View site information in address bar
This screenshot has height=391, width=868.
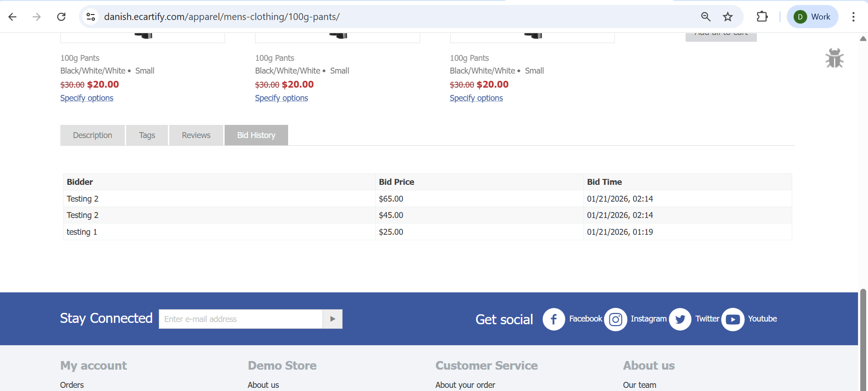tap(91, 17)
